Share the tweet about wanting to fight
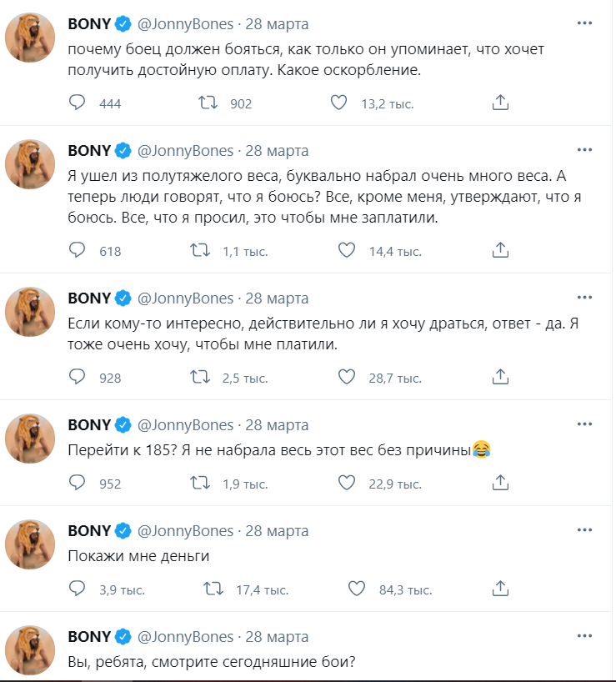Screen dimensions: 616x682 click(499, 375)
